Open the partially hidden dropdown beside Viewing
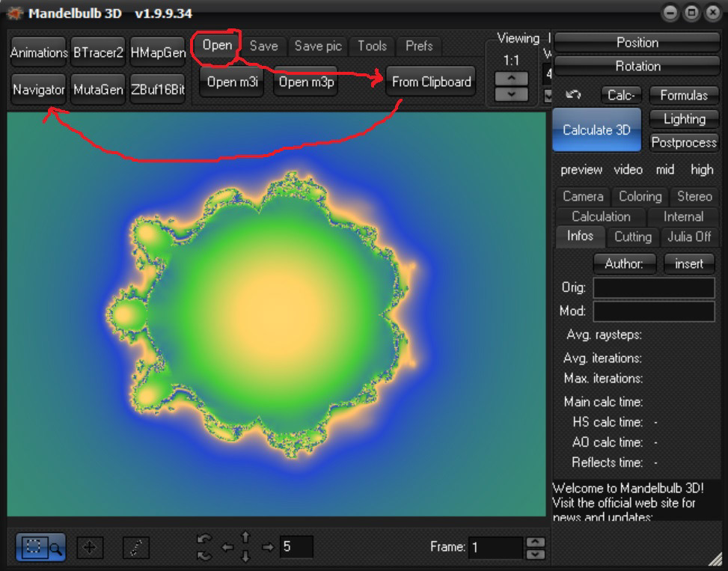Image resolution: width=728 pixels, height=571 pixels. pos(548,95)
